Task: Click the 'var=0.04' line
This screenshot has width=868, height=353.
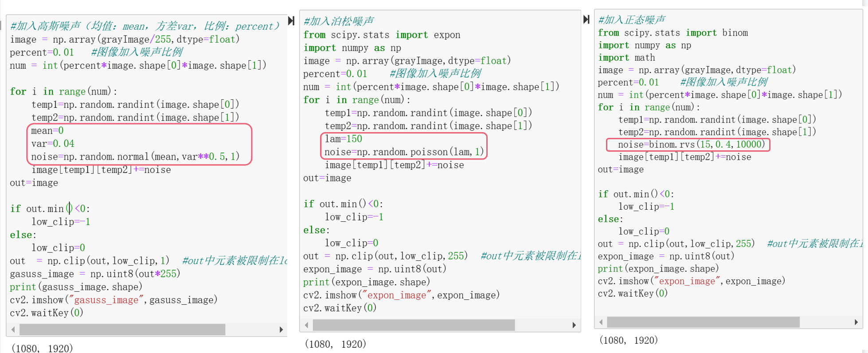Action: (53, 144)
